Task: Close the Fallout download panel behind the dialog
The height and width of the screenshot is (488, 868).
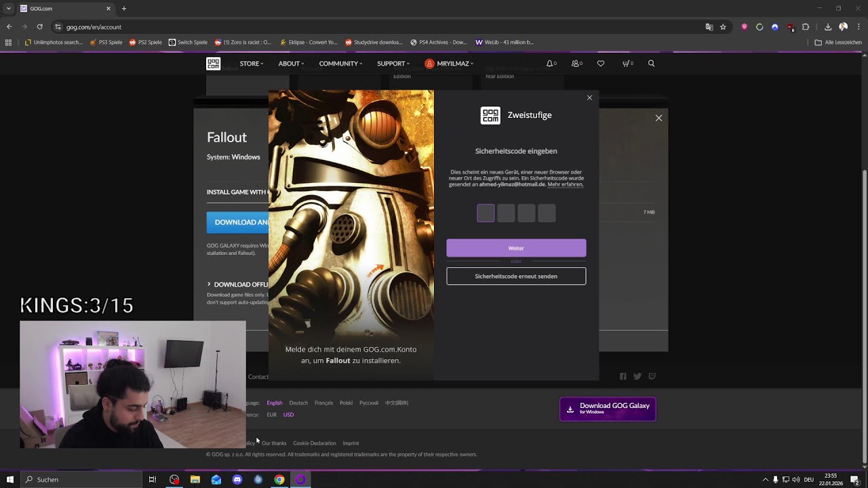Action: 658,118
